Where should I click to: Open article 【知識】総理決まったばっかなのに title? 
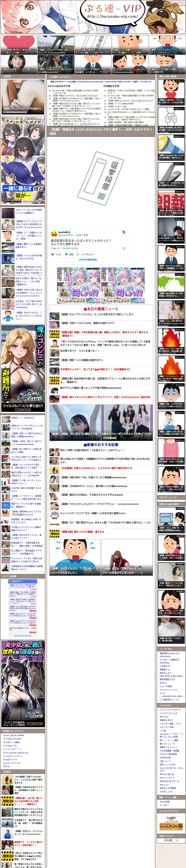pyautogui.click(x=101, y=131)
